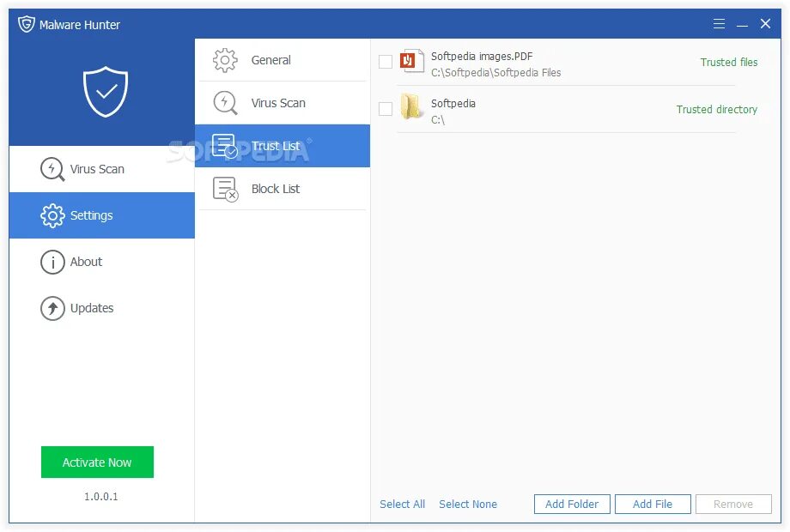Click the Trust List shield-check icon
The height and width of the screenshot is (532, 790).
[224, 146]
